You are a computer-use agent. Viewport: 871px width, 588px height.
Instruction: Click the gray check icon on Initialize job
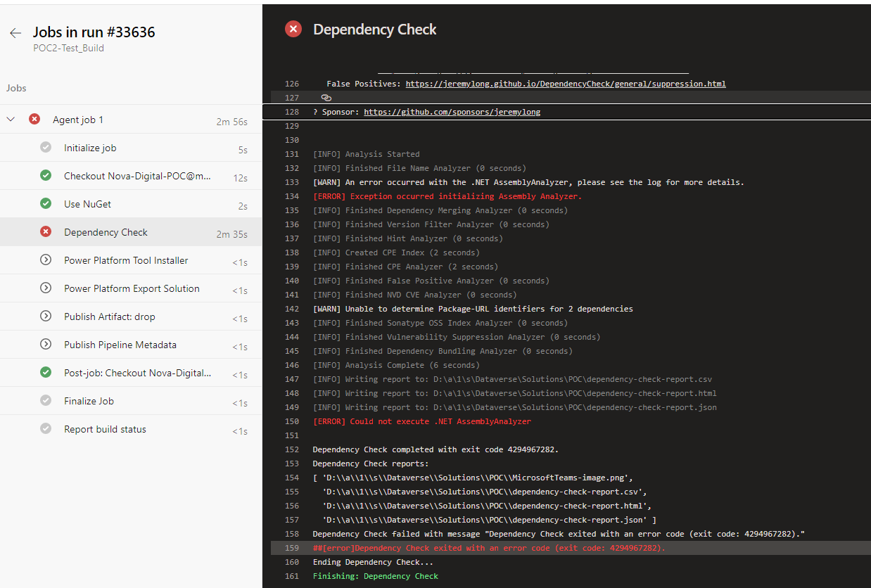pyautogui.click(x=45, y=148)
